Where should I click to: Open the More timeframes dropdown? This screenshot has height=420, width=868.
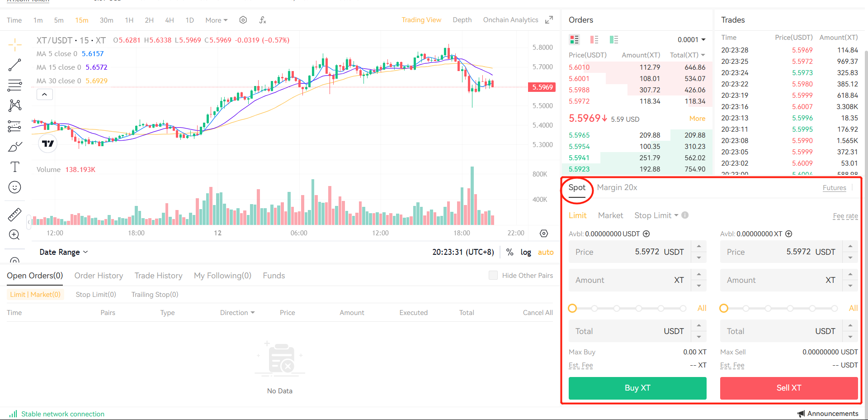(216, 20)
